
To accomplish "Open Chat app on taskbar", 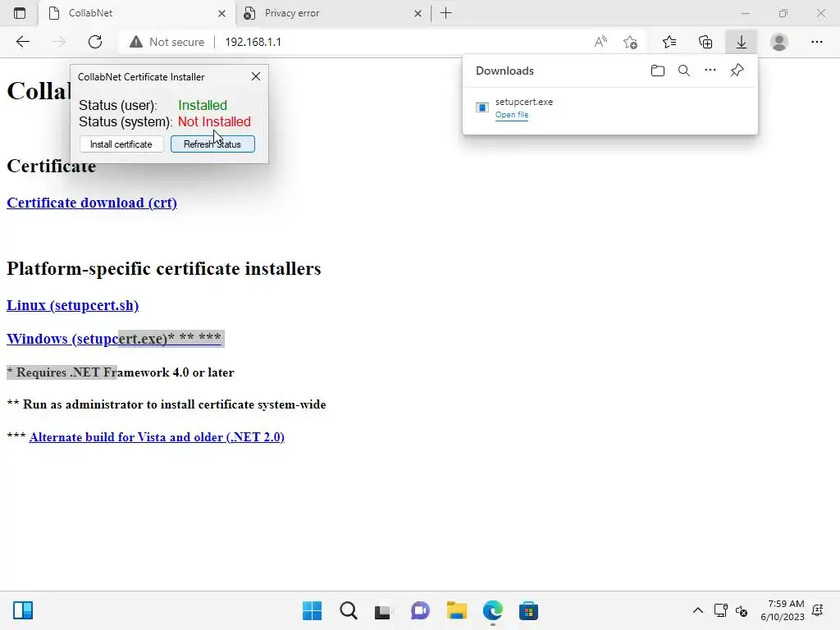I will (x=420, y=610).
